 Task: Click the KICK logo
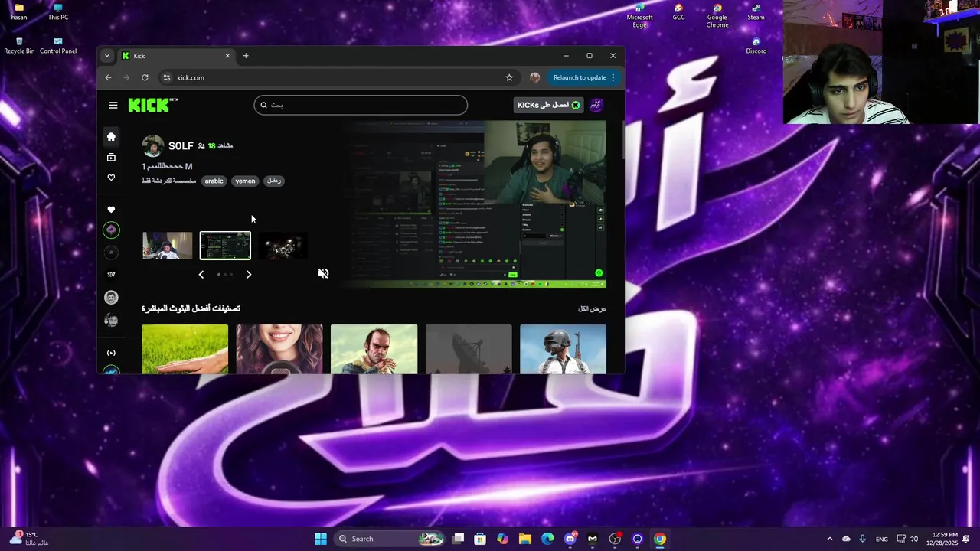click(152, 105)
